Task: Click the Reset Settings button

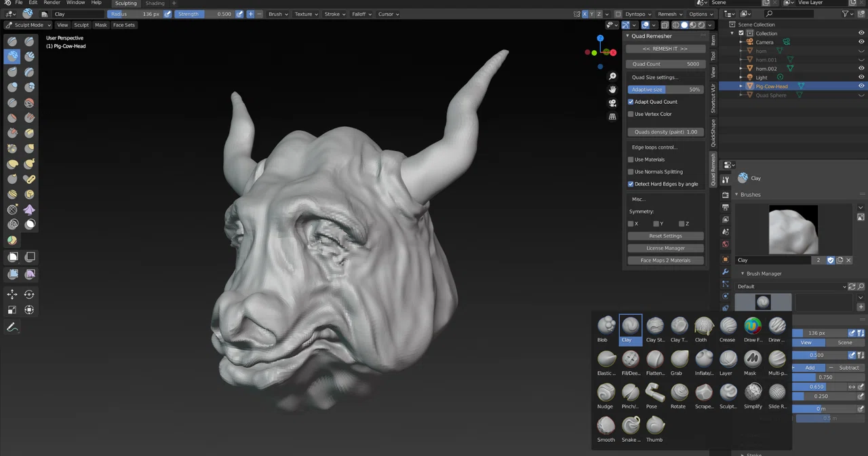Action: 665,235
